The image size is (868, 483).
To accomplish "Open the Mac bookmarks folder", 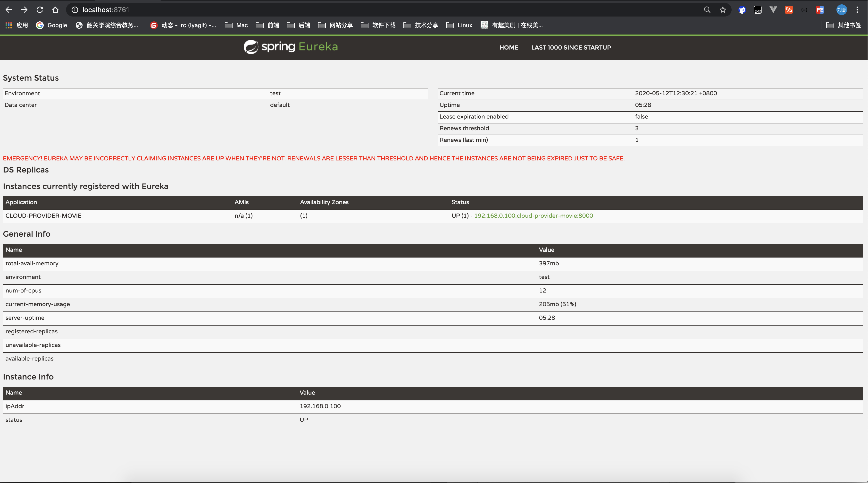I will pos(236,25).
